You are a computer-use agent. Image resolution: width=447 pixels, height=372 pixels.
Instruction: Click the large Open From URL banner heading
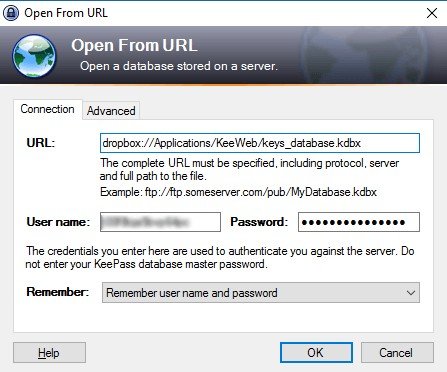[134, 45]
